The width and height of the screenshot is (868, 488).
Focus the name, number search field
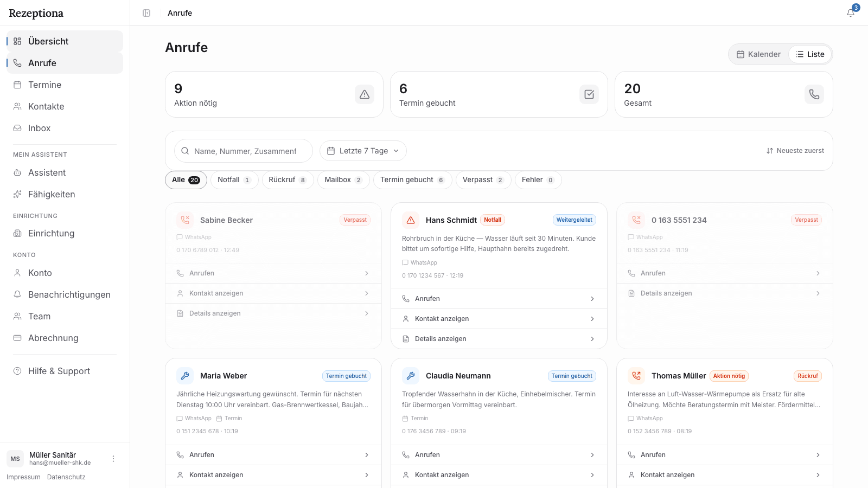244,151
